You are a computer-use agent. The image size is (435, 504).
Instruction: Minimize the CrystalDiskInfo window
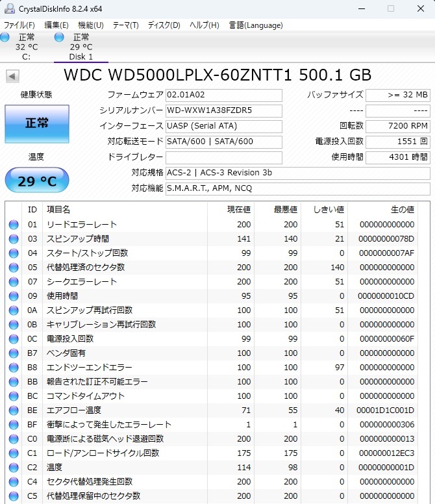[x=362, y=8]
